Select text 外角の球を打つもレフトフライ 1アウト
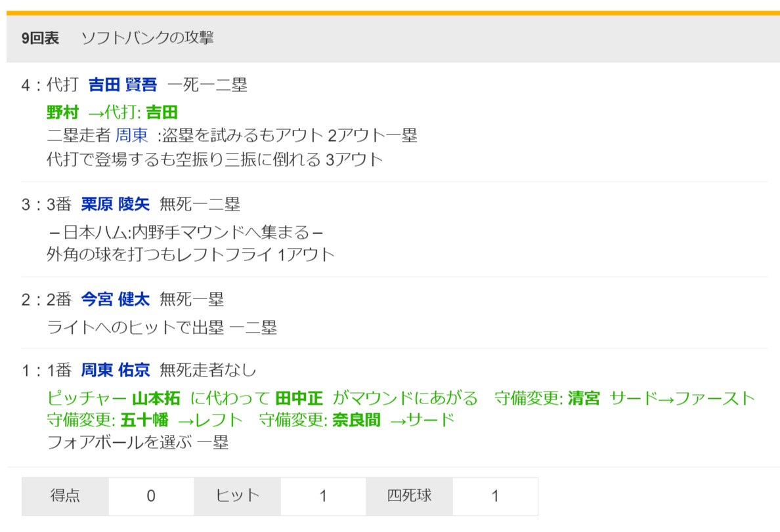This screenshot has height=532, width=780. (190, 255)
